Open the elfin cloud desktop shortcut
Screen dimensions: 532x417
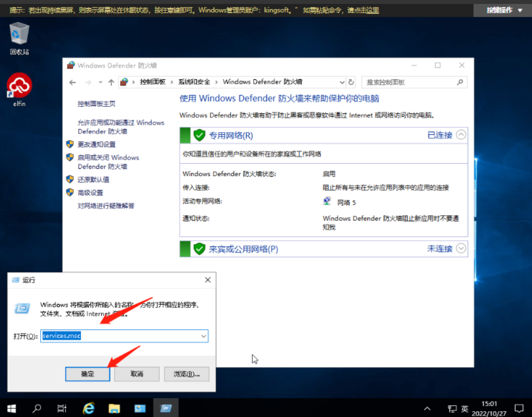tap(19, 90)
